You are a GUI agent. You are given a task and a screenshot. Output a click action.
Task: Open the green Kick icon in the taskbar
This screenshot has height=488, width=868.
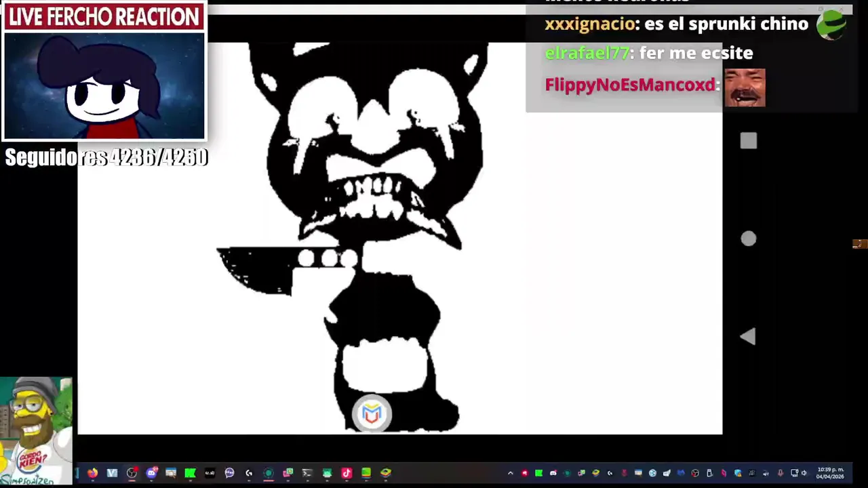[191, 473]
